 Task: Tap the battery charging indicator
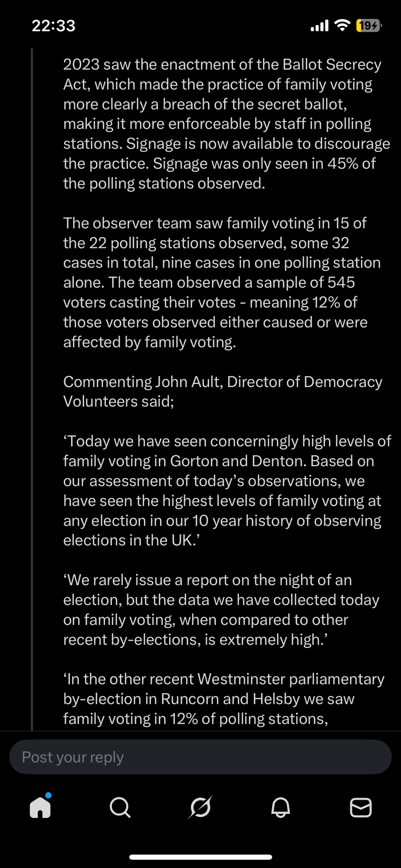(368, 26)
